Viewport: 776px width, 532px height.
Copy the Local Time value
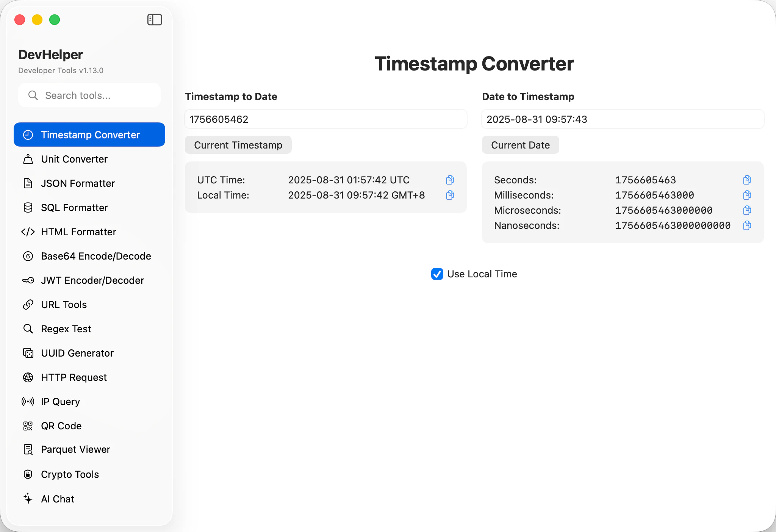(x=450, y=195)
